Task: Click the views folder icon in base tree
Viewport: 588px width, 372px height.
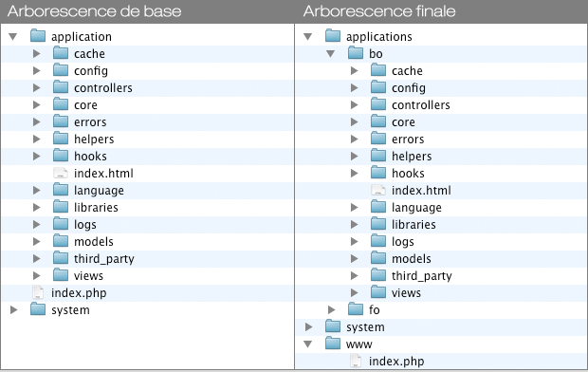Action: tap(61, 275)
